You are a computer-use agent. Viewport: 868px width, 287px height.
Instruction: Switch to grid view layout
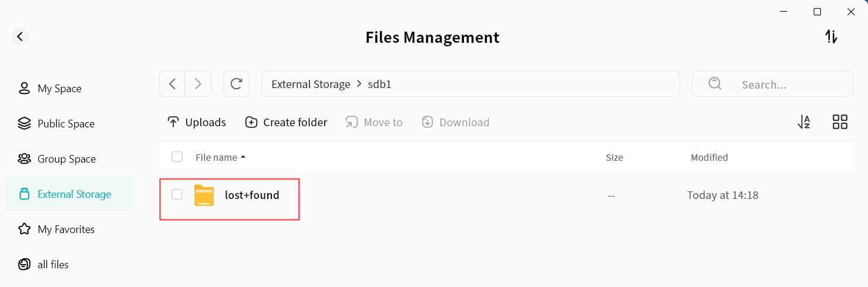tap(840, 122)
